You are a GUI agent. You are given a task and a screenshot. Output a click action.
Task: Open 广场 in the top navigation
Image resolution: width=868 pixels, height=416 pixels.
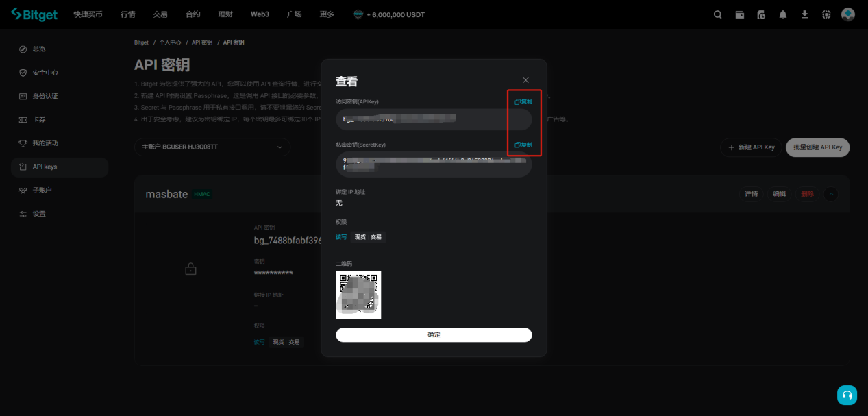[295, 14]
